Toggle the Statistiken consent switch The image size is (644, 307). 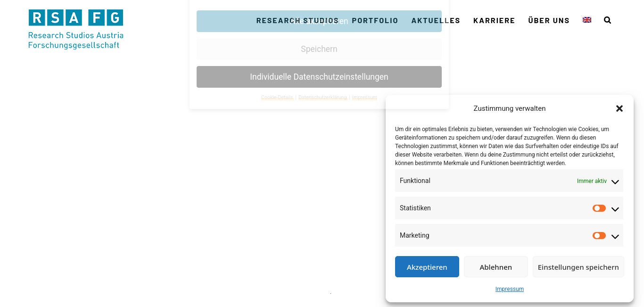tap(599, 208)
